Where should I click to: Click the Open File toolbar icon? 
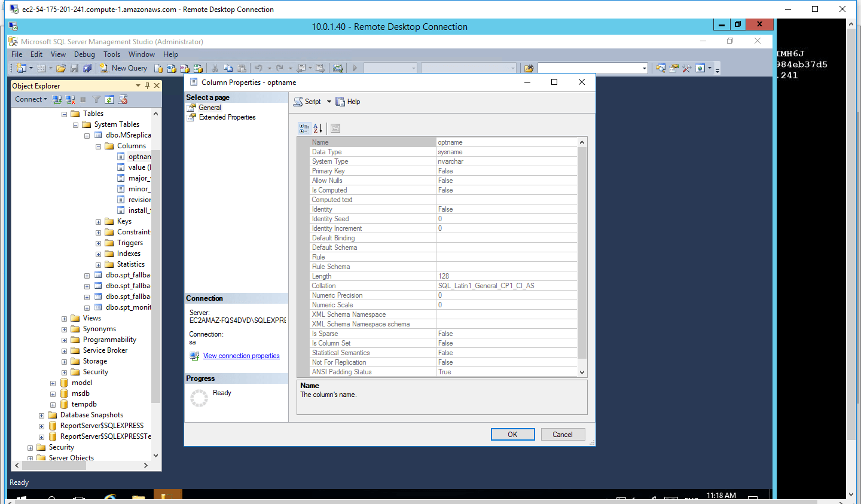pyautogui.click(x=62, y=68)
